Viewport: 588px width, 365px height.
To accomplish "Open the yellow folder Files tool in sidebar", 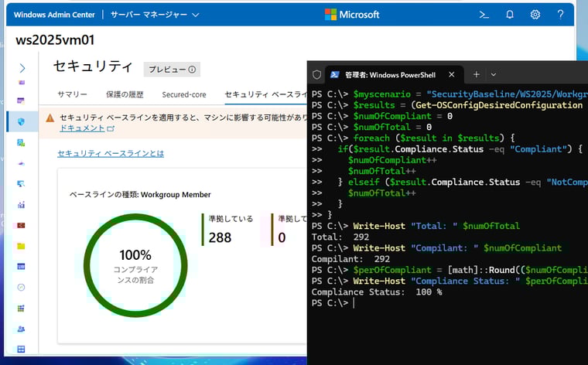I will click(21, 246).
